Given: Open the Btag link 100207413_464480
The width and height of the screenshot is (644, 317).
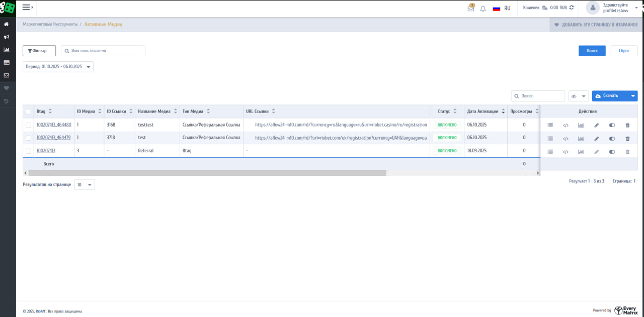Looking at the screenshot, I should (x=54, y=125).
